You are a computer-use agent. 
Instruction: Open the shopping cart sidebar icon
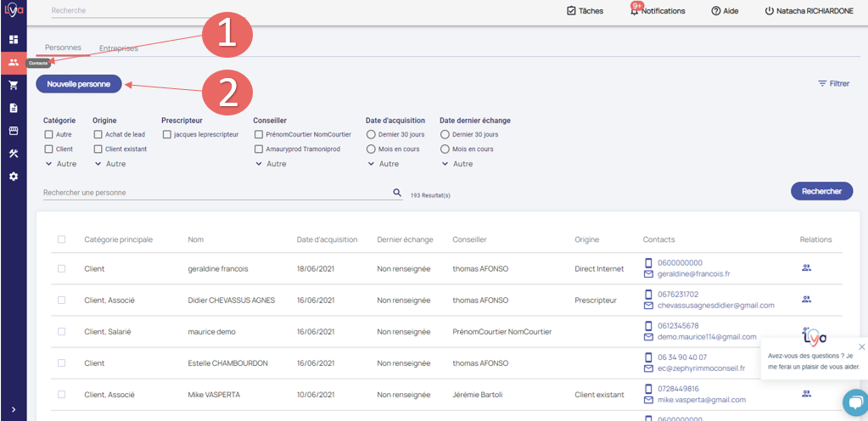tap(13, 85)
